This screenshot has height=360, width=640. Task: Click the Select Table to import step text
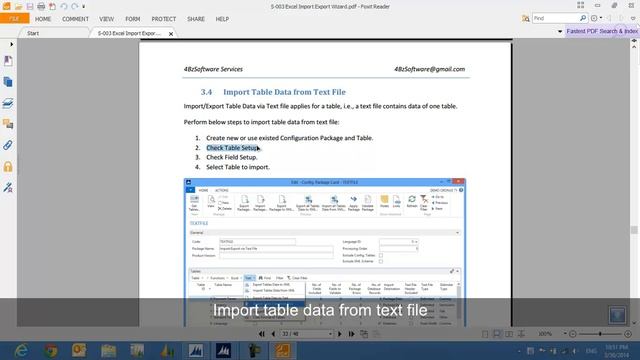[x=238, y=167]
